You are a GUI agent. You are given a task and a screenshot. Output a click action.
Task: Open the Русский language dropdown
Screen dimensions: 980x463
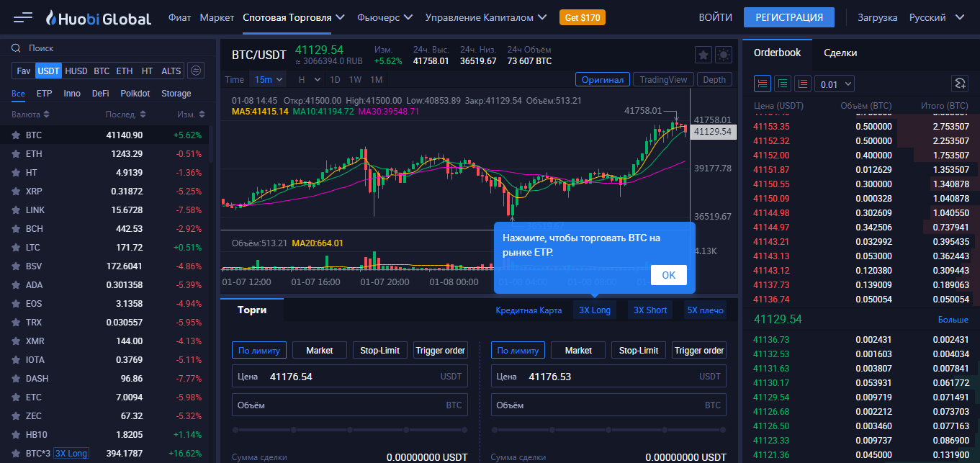(x=937, y=17)
